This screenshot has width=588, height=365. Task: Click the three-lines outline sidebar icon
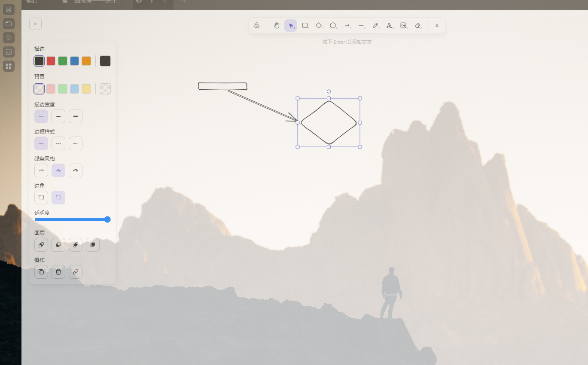point(9,38)
